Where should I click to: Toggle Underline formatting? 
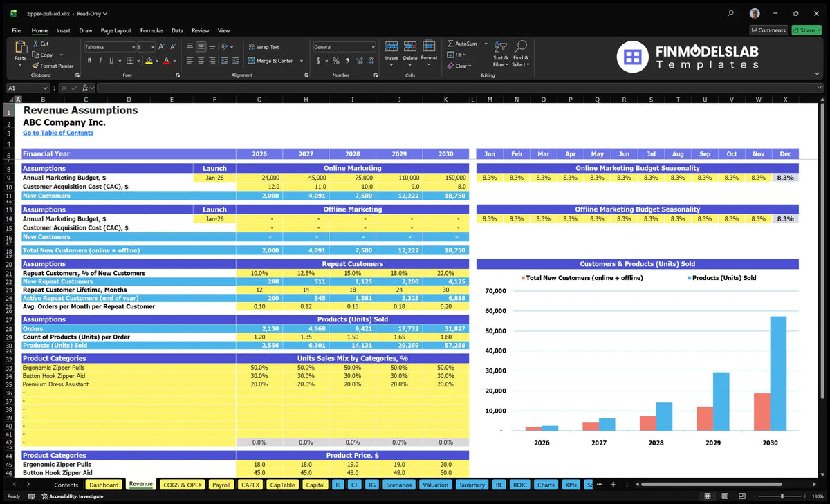point(111,61)
